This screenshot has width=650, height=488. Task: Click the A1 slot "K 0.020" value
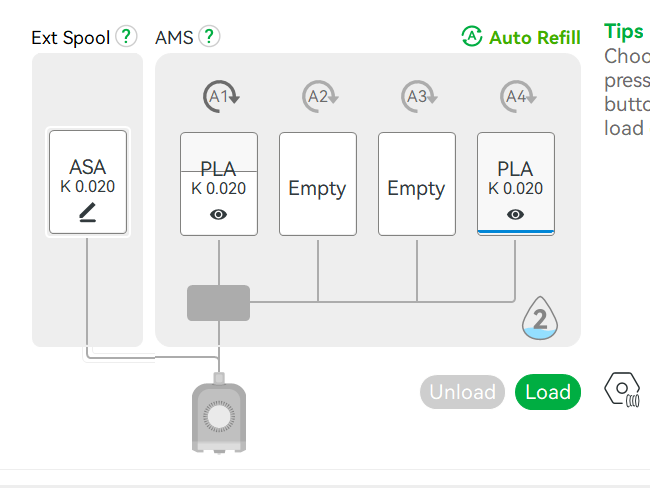(x=218, y=189)
